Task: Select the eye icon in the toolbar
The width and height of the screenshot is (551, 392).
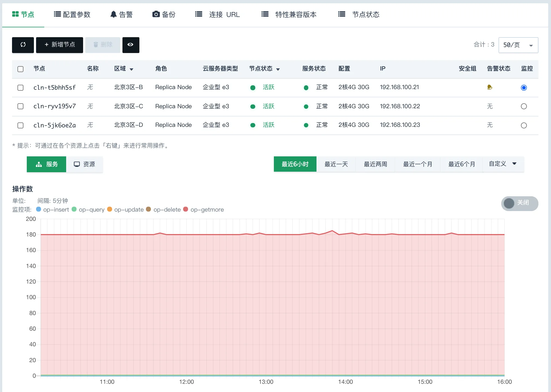Action: tap(131, 45)
